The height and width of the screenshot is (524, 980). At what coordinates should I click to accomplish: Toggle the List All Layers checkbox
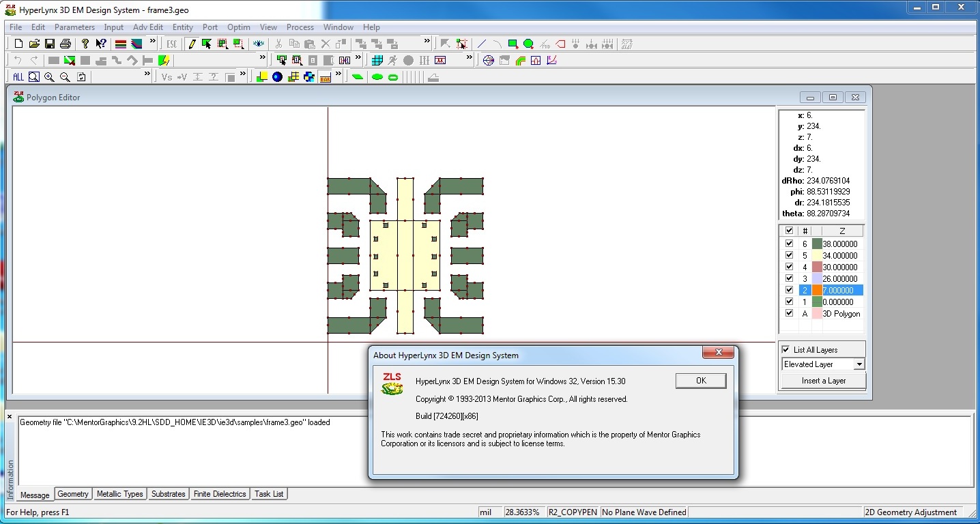[x=786, y=350]
